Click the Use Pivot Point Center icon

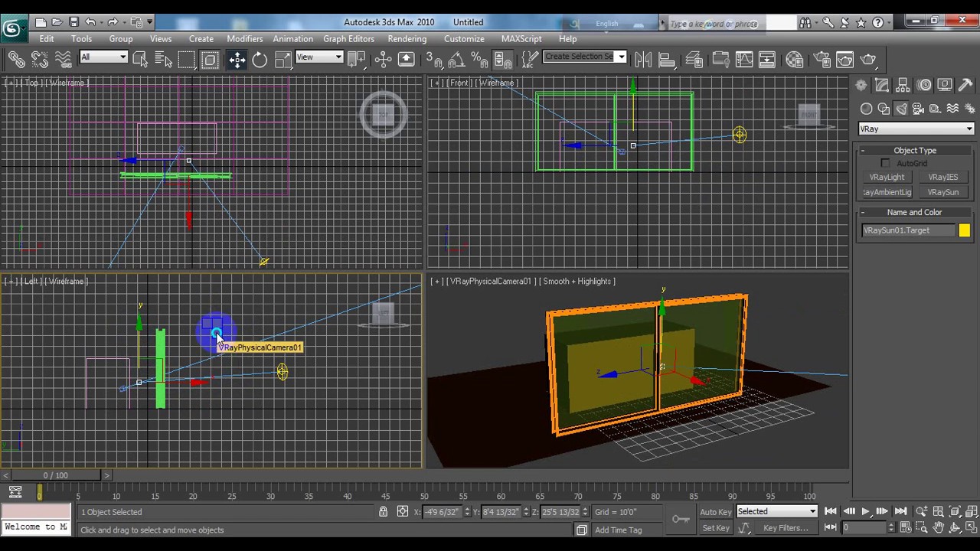(x=356, y=59)
